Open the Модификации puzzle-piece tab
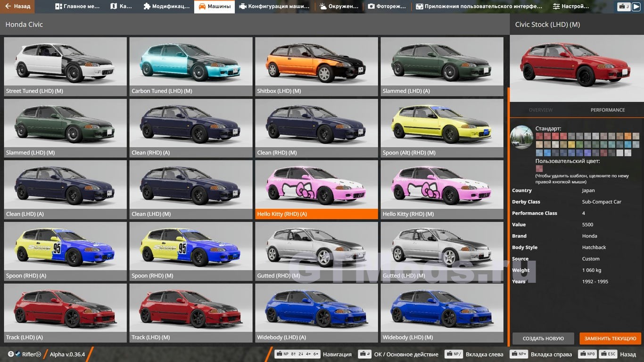644x362 pixels. tap(166, 7)
